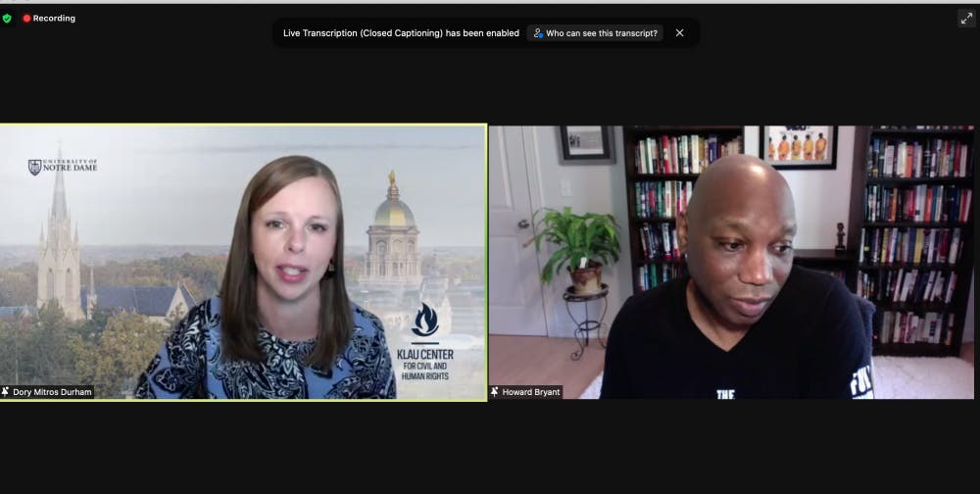Click the mic icon beside Howard Bryant
This screenshot has height=494, width=980.
click(496, 392)
